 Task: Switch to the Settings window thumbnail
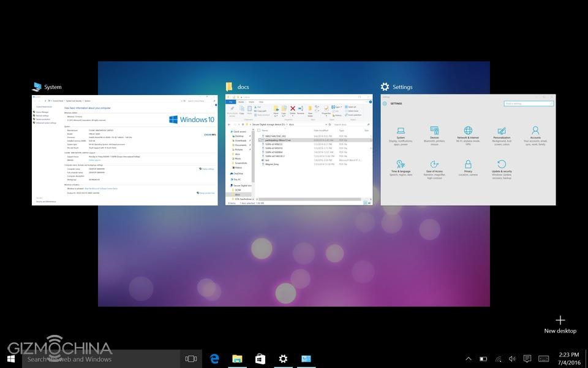pos(468,150)
